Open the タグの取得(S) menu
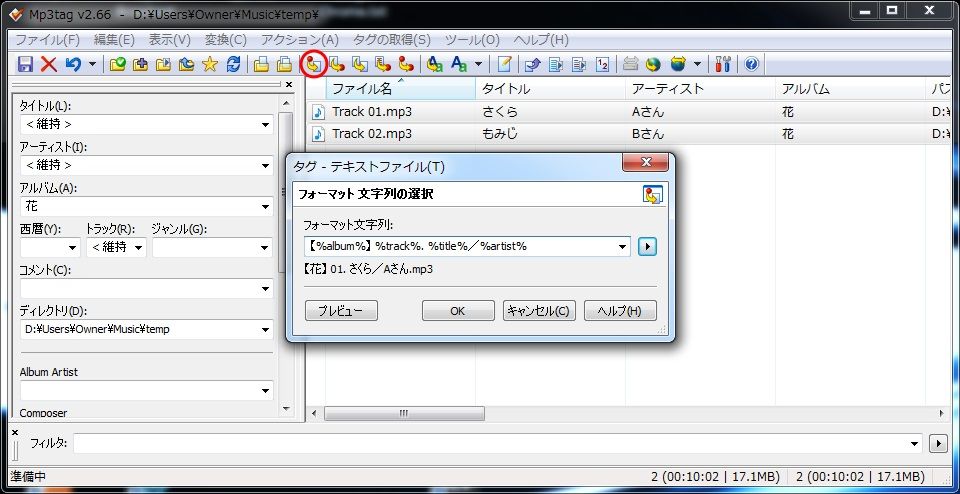This screenshot has height=494, width=960. tap(392, 40)
